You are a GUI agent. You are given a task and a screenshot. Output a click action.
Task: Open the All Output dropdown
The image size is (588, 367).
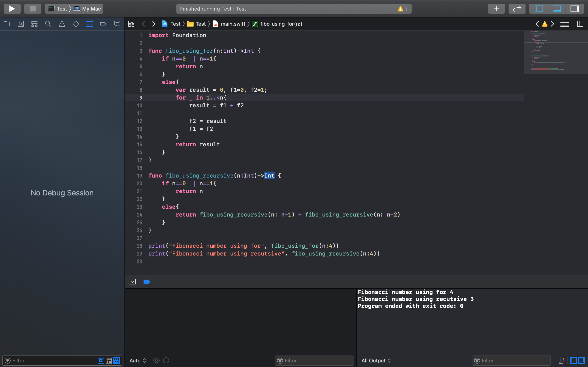pos(376,360)
